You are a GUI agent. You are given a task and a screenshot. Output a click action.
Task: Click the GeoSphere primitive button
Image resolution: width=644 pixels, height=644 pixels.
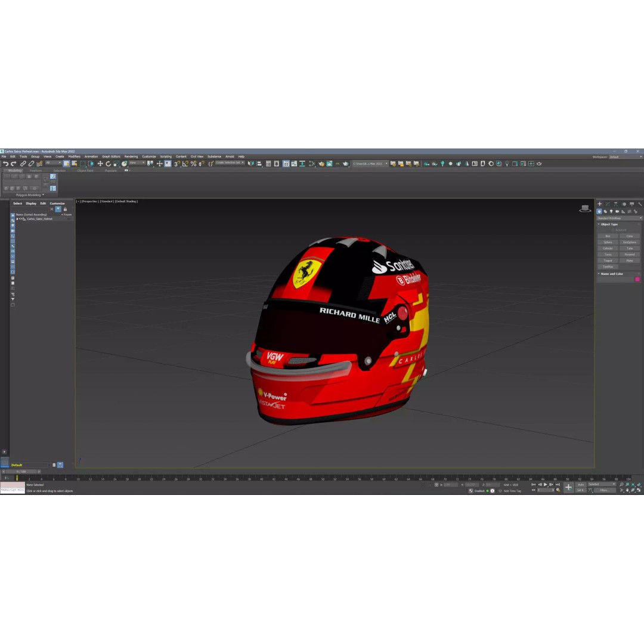(x=630, y=242)
